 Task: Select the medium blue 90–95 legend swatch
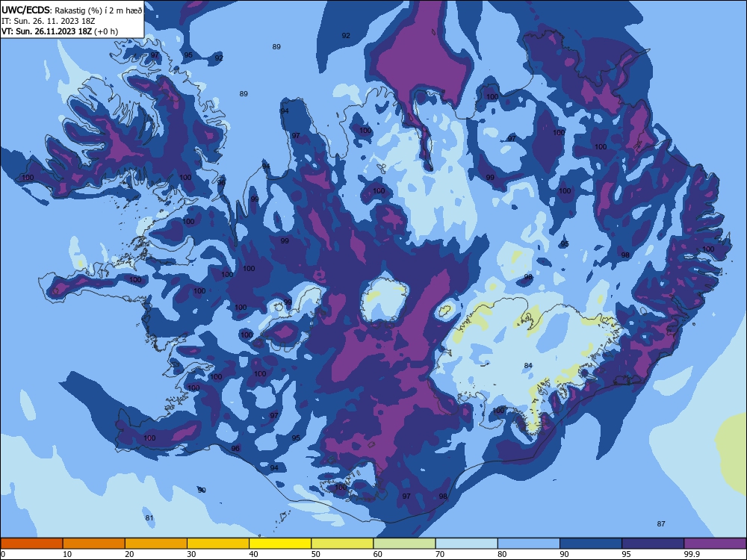point(591,544)
